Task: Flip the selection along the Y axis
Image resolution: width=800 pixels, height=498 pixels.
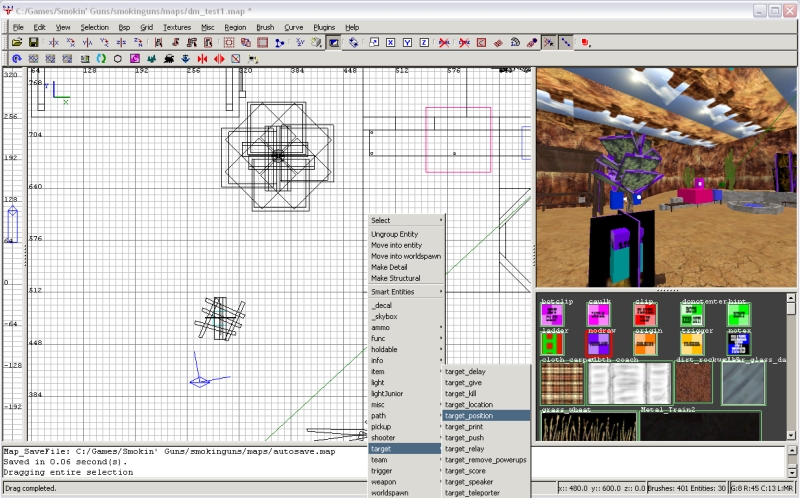Action: tap(87, 43)
